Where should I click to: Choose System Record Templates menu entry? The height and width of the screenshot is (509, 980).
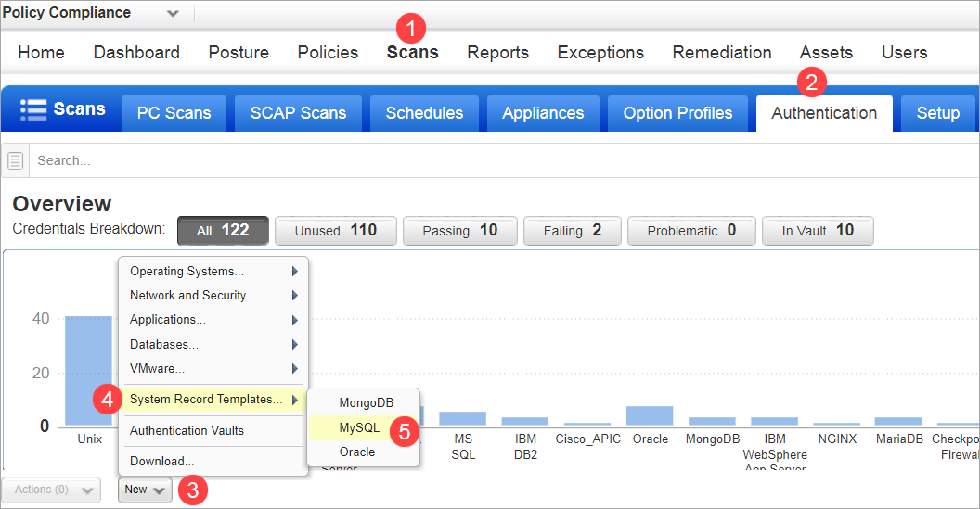click(x=213, y=399)
